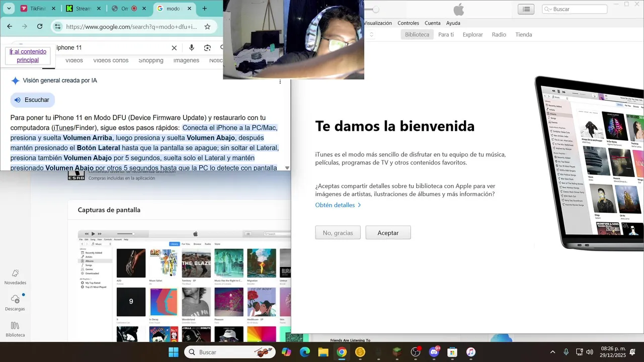Image resolution: width=644 pixels, height=362 pixels.
Task: Open Google Chrome from the taskbar
Action: pos(342,352)
